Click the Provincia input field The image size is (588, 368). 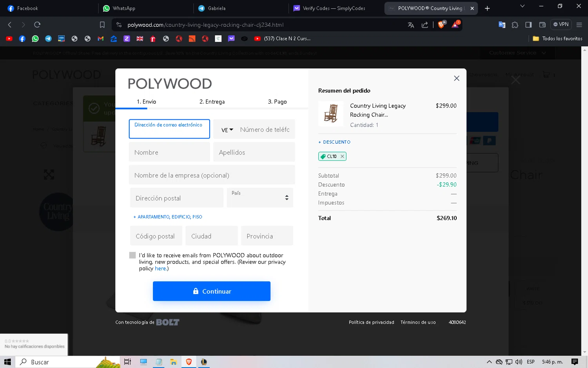(267, 236)
